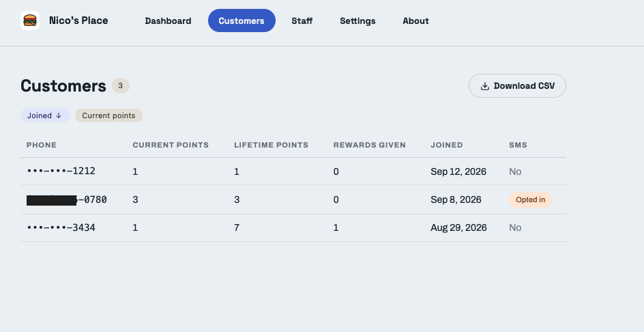Open the Dashboard tab
The image size is (644, 332).
[168, 20]
